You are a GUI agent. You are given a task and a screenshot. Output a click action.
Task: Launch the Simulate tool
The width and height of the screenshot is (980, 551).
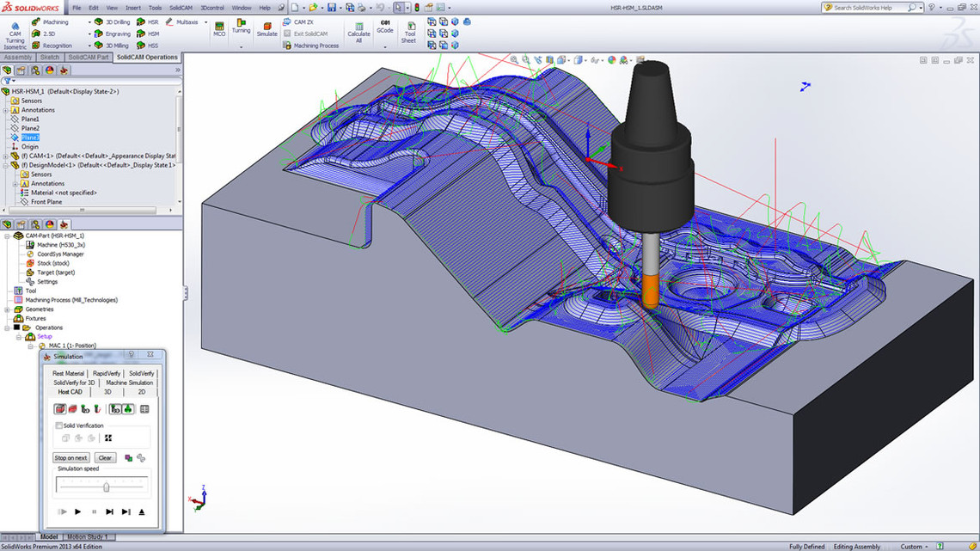tap(268, 29)
